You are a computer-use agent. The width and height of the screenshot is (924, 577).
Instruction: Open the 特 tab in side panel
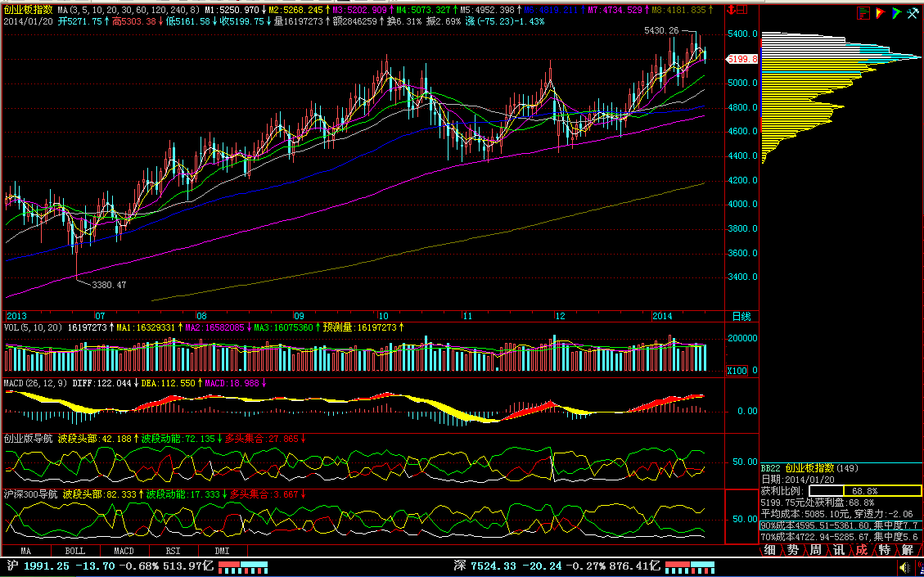point(885,551)
